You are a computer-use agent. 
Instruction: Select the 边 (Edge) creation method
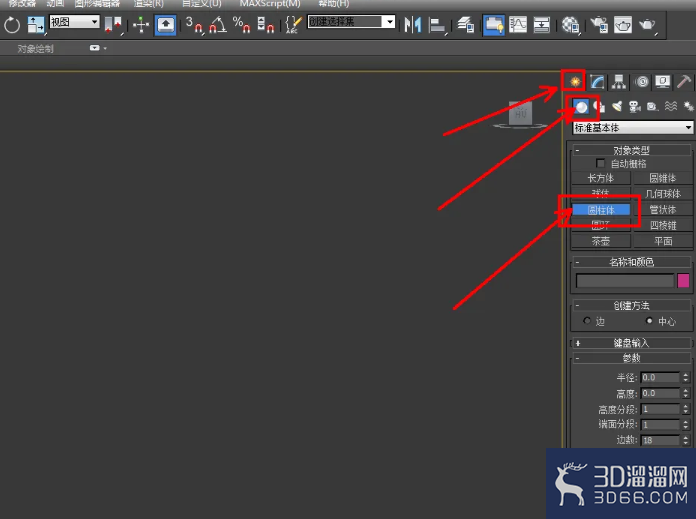tap(586, 321)
